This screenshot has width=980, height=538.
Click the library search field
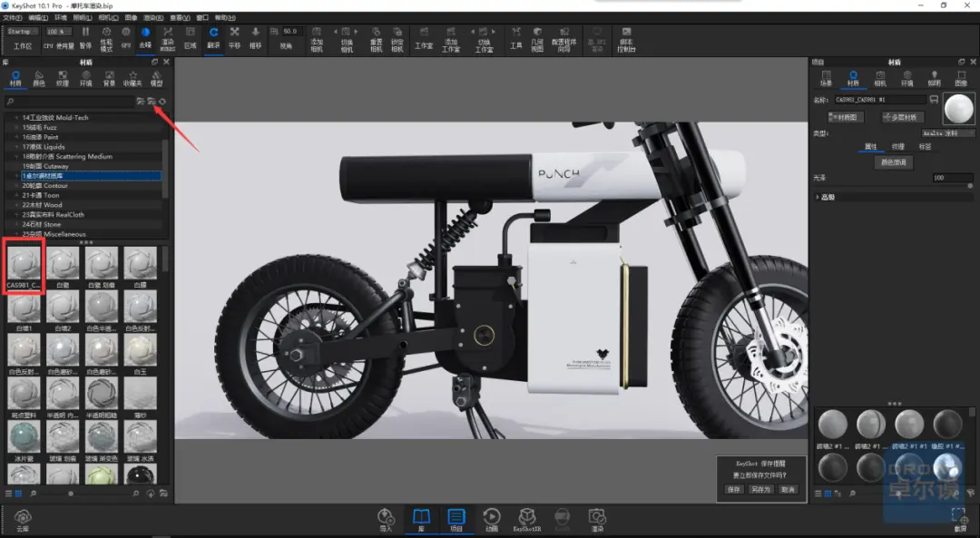point(70,102)
